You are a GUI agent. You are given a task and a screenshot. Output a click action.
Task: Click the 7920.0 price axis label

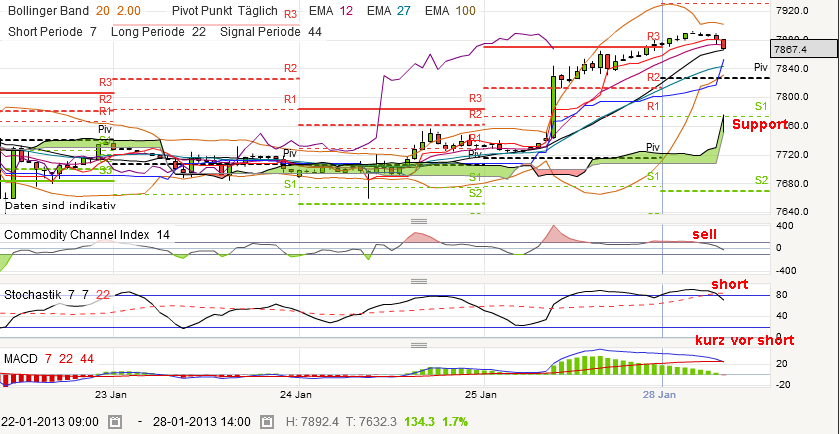[x=793, y=11]
